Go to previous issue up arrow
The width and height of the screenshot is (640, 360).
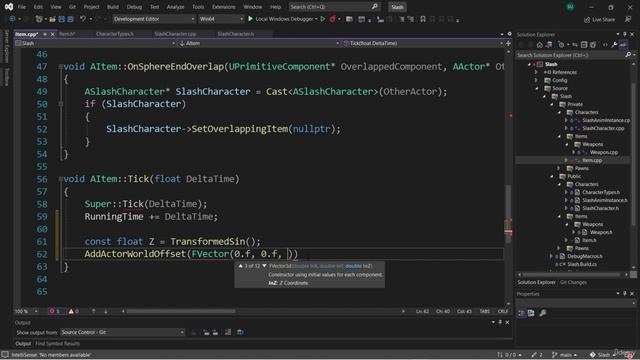pos(93,311)
